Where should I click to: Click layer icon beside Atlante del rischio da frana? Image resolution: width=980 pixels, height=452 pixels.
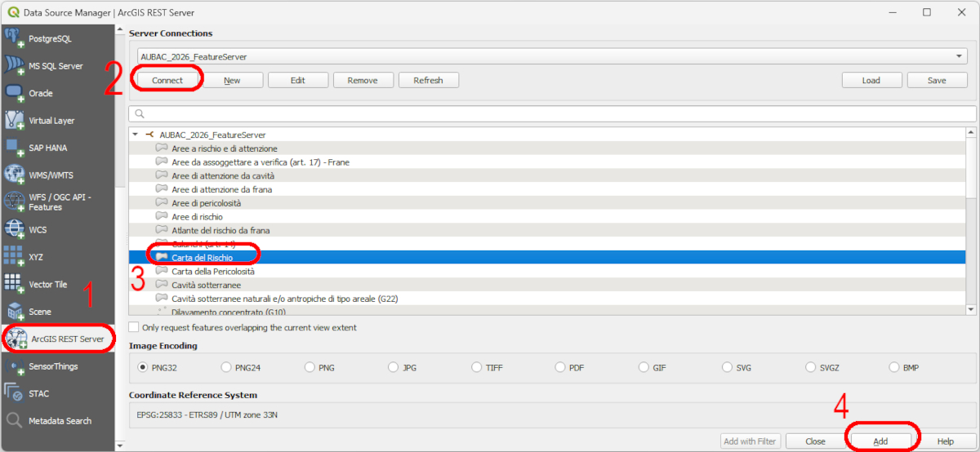(x=162, y=230)
